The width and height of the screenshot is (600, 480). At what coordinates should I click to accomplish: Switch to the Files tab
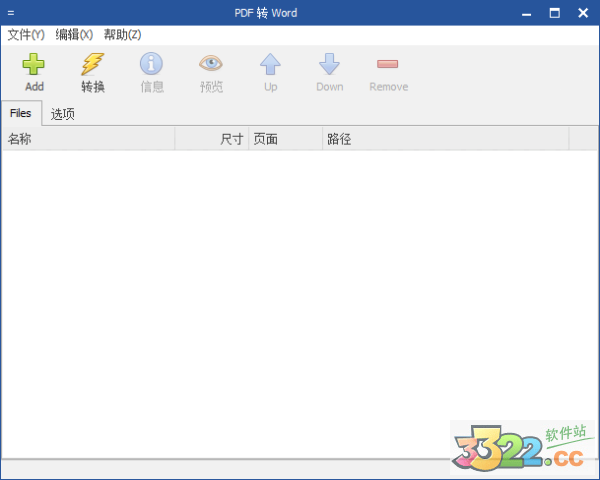(x=21, y=113)
